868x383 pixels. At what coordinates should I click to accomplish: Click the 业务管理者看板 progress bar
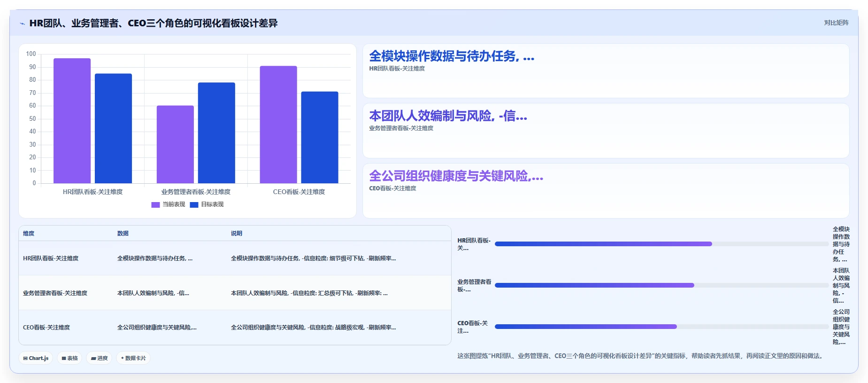point(662,285)
